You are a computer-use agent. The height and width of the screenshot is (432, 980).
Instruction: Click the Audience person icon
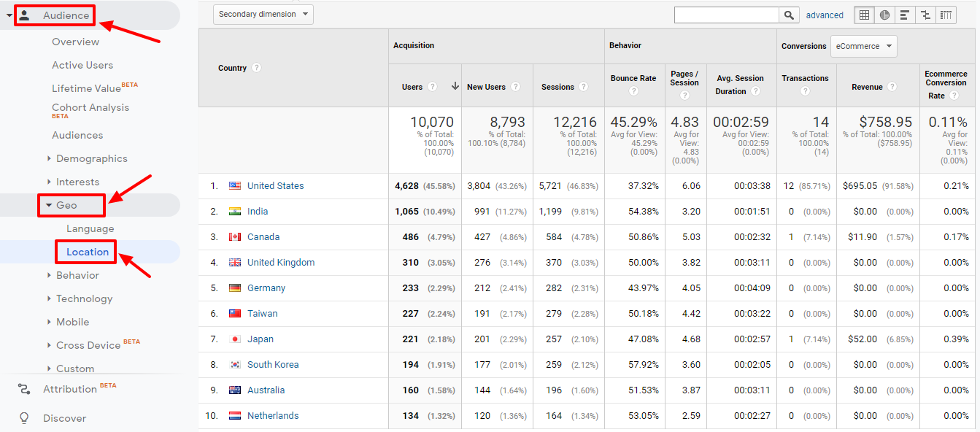pos(24,15)
